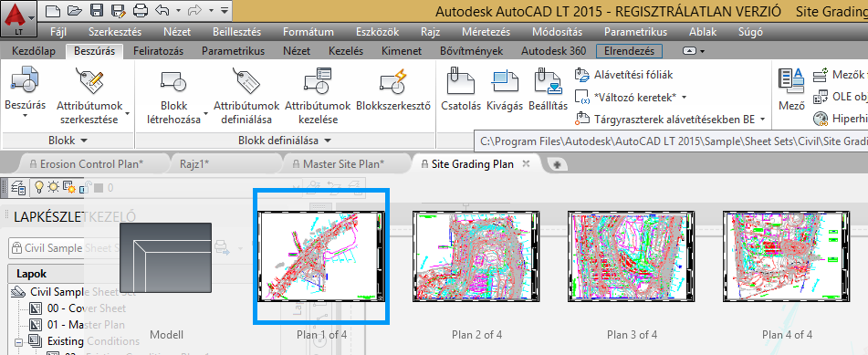Open the layer properties manager icon
This screenshot has height=355, width=868.
pyautogui.click(x=17, y=187)
